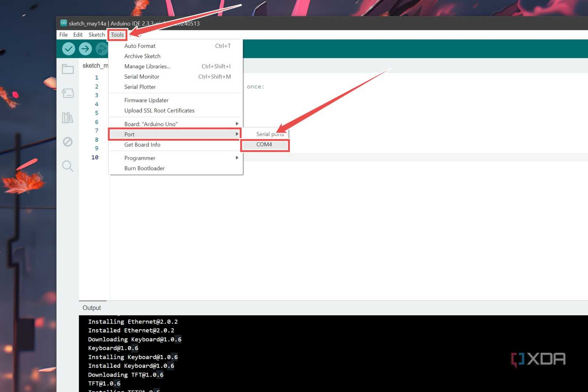588x392 pixels.
Task: Open the Sketch menu
Action: tap(97, 35)
